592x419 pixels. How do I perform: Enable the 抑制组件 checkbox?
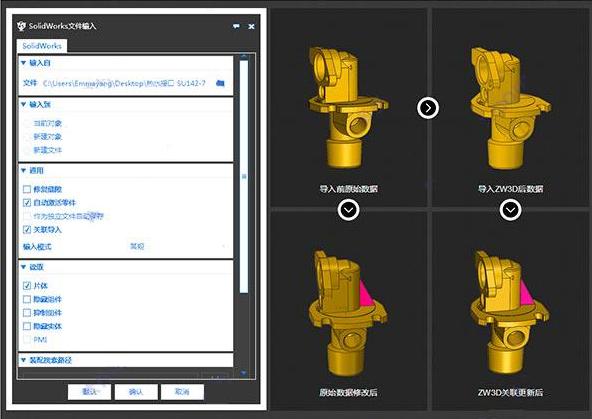[27, 313]
